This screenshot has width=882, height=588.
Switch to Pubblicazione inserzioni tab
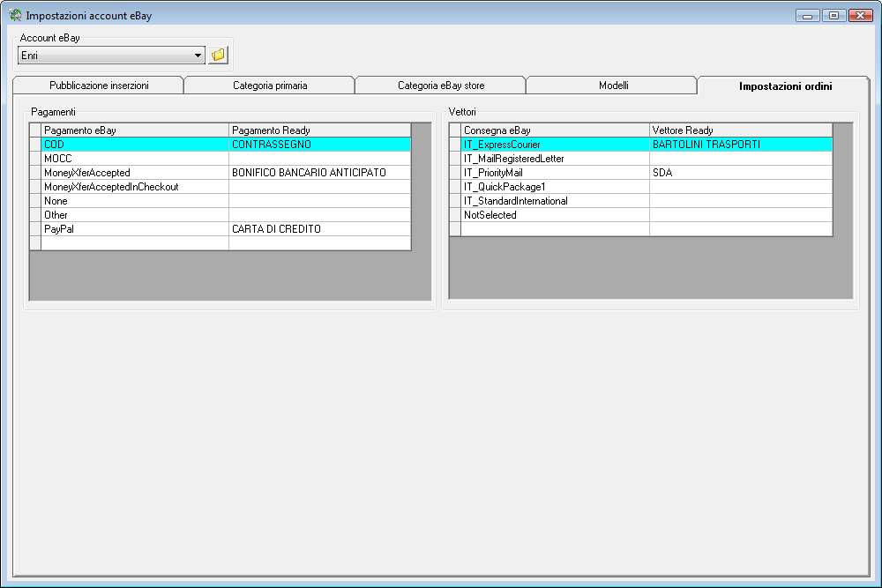pyautogui.click(x=99, y=86)
